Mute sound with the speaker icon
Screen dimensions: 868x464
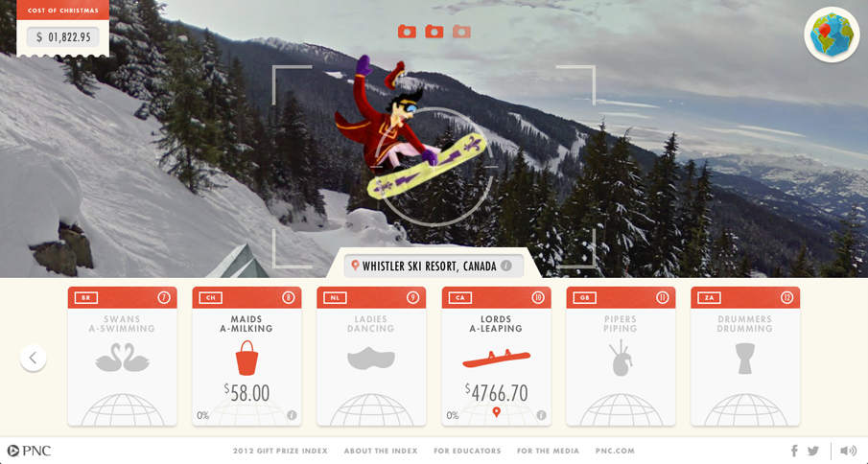(x=848, y=451)
